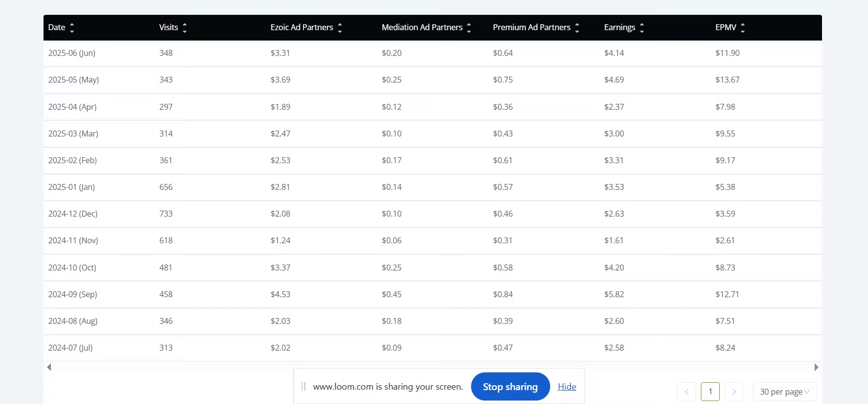Image resolution: width=868 pixels, height=404 pixels.
Task: Sort table by Date column icon
Action: [x=72, y=28]
